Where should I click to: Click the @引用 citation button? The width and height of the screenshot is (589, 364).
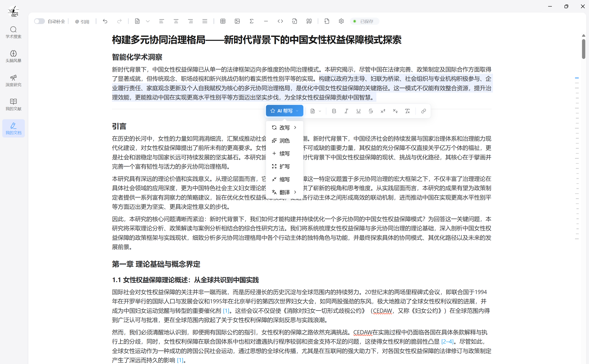(x=82, y=21)
